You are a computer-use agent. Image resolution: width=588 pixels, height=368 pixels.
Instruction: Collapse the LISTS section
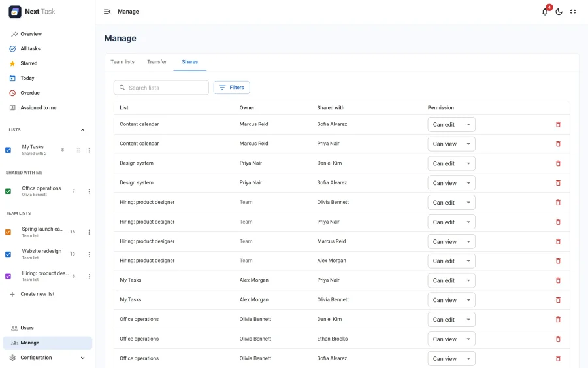pyautogui.click(x=82, y=130)
